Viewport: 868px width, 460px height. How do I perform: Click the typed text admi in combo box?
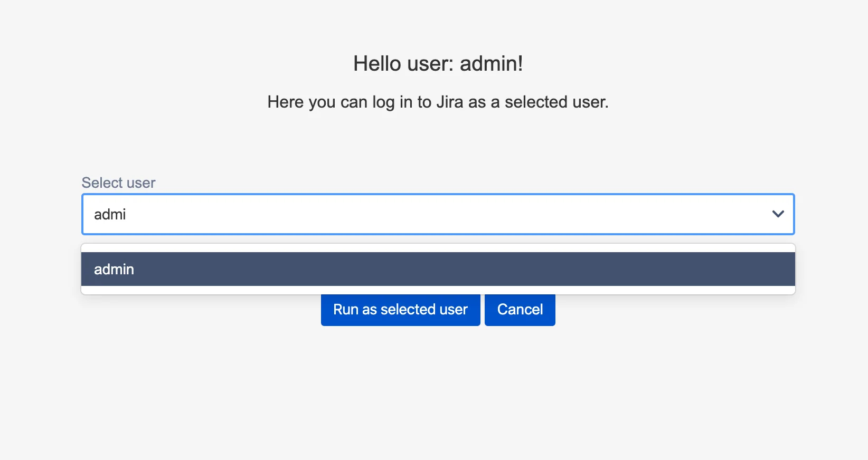110,214
